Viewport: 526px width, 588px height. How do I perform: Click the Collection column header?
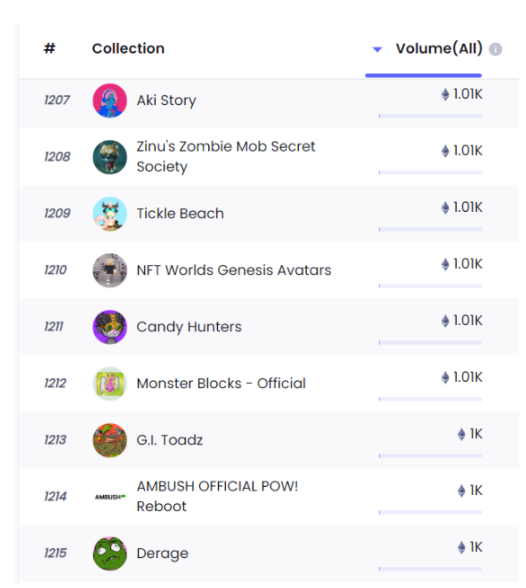[128, 48]
